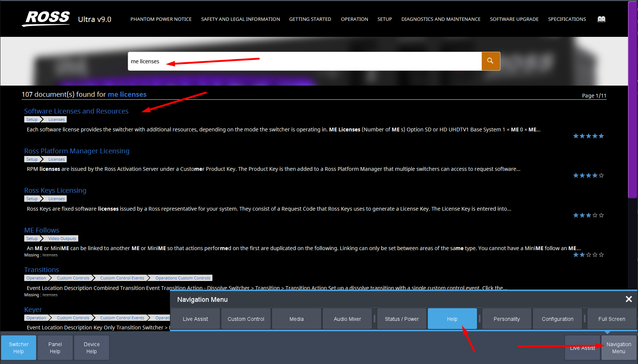
Task: Click Licenses breadcrumb under Ross Platform Manager Licensing
Action: [56, 159]
